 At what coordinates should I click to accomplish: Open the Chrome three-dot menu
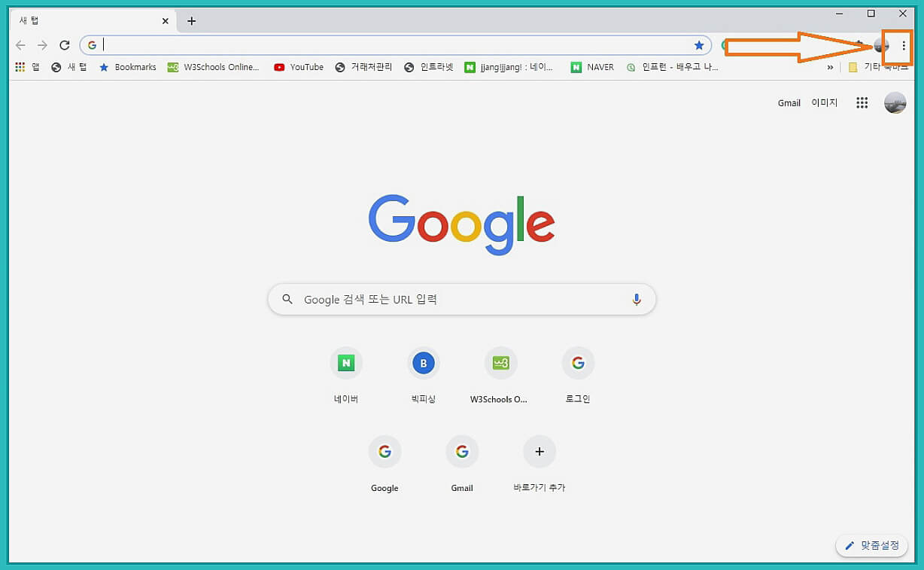coord(904,46)
